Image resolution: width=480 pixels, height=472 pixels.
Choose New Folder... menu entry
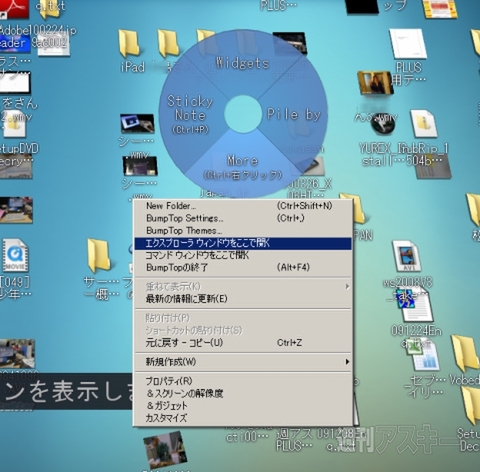[x=243, y=206]
